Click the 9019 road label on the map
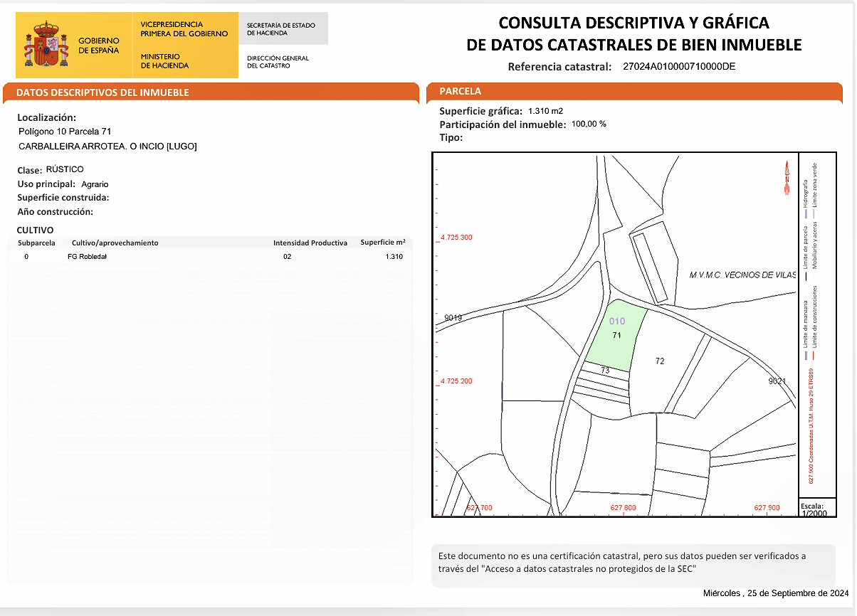857x616 pixels. tap(453, 318)
